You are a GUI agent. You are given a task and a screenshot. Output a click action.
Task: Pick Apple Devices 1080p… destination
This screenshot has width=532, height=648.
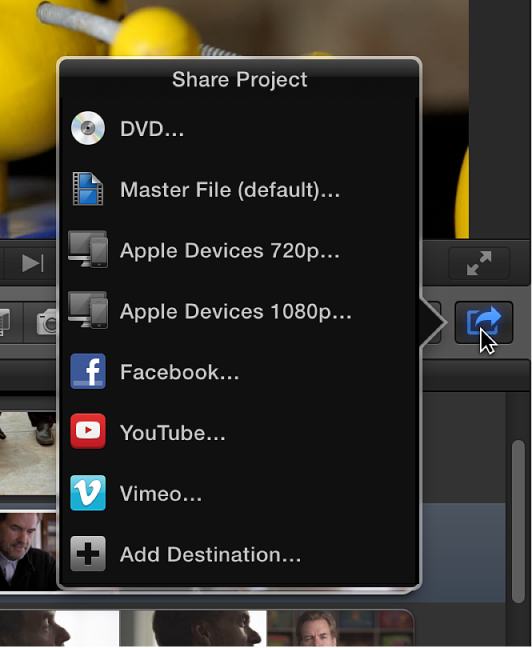239,311
